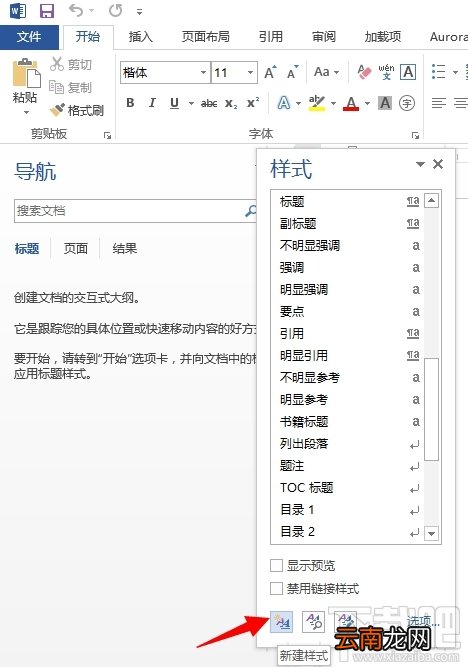Open the Styles pane options arrow

[x=420, y=164]
